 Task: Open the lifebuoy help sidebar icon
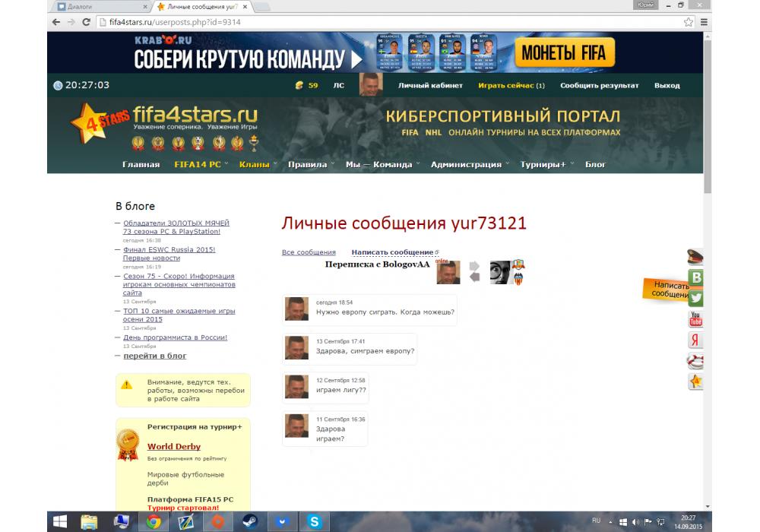click(x=696, y=360)
